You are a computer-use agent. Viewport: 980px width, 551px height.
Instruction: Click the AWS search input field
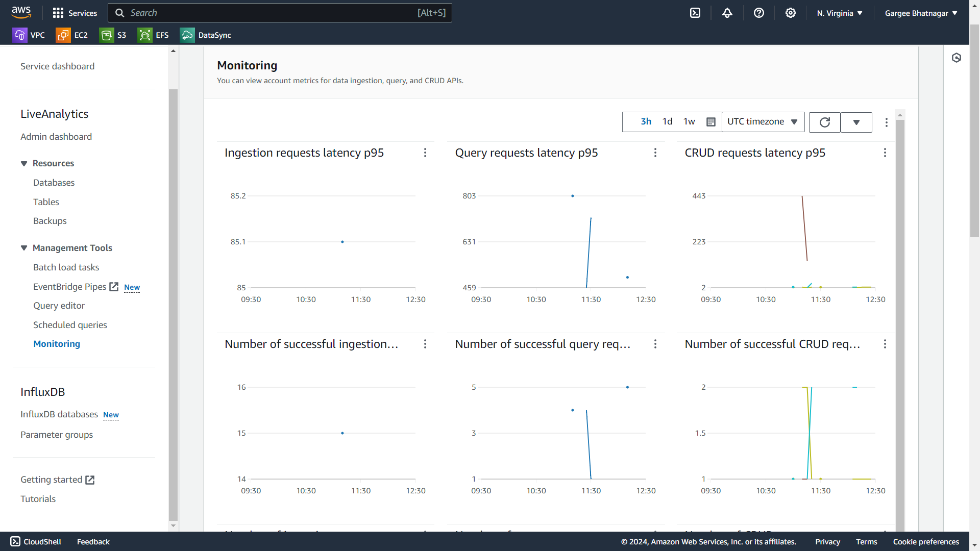point(271,13)
